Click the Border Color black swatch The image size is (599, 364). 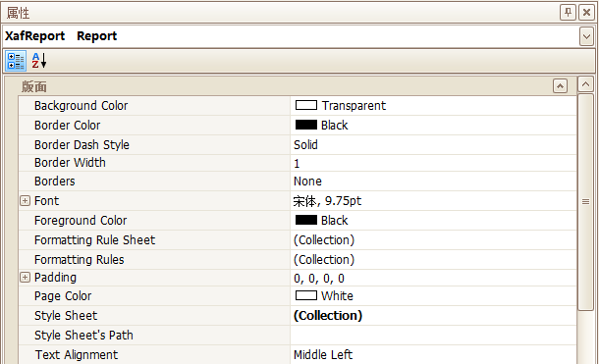(x=306, y=125)
